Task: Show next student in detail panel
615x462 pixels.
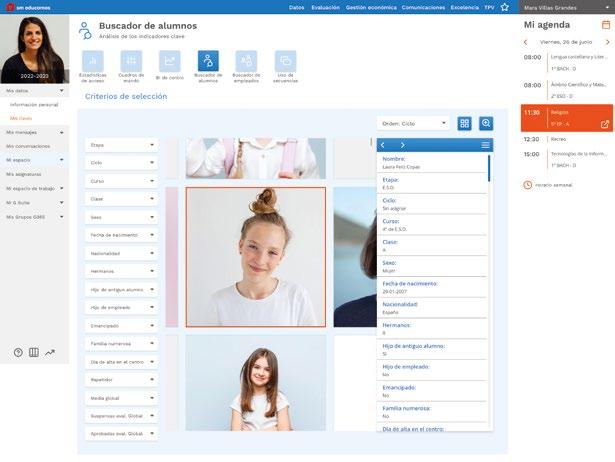Action: (x=402, y=145)
